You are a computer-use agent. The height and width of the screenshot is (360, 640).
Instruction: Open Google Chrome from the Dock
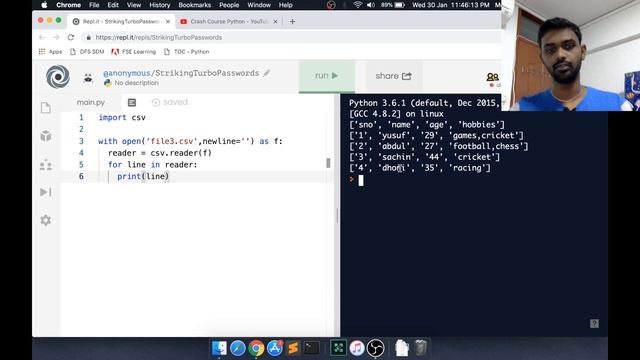tap(256, 348)
